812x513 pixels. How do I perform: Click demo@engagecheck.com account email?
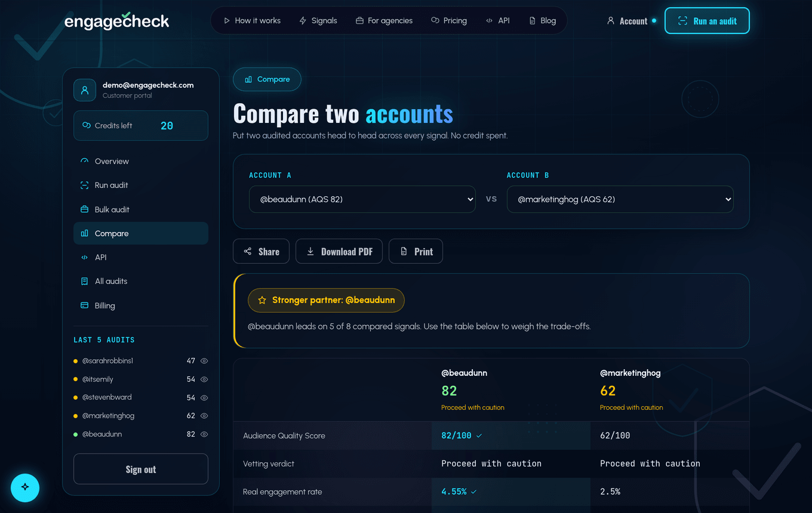148,85
